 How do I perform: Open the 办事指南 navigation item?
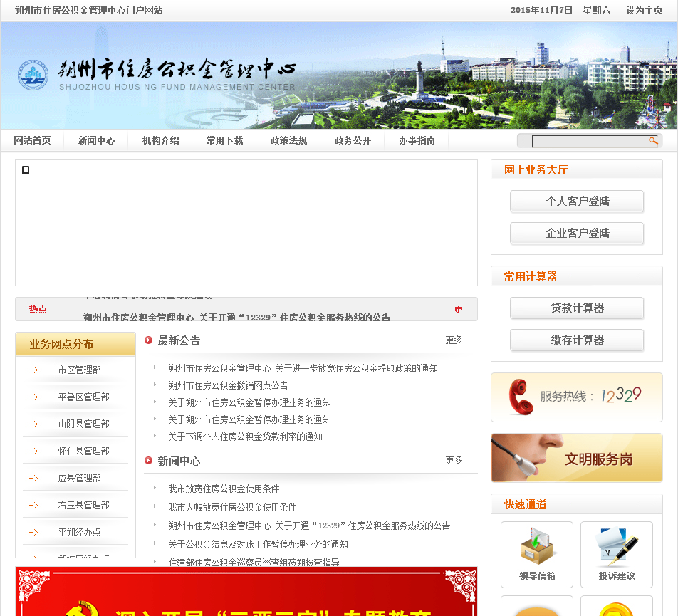[x=417, y=140]
